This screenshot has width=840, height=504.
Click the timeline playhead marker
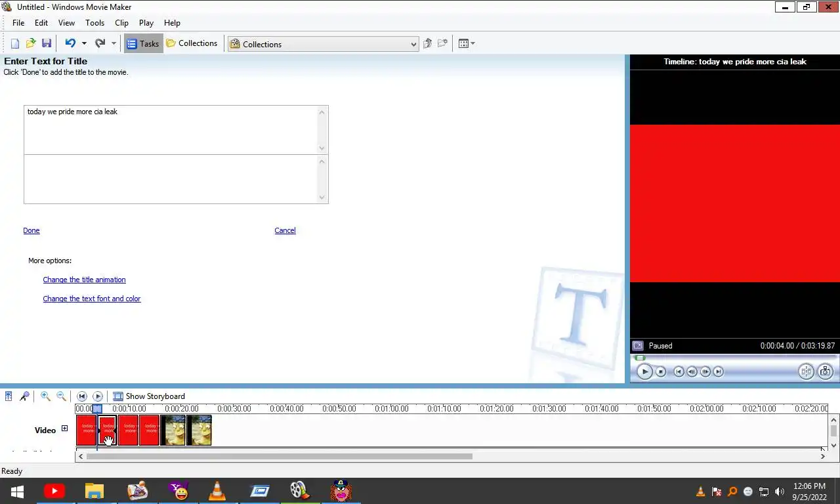pyautogui.click(x=97, y=409)
